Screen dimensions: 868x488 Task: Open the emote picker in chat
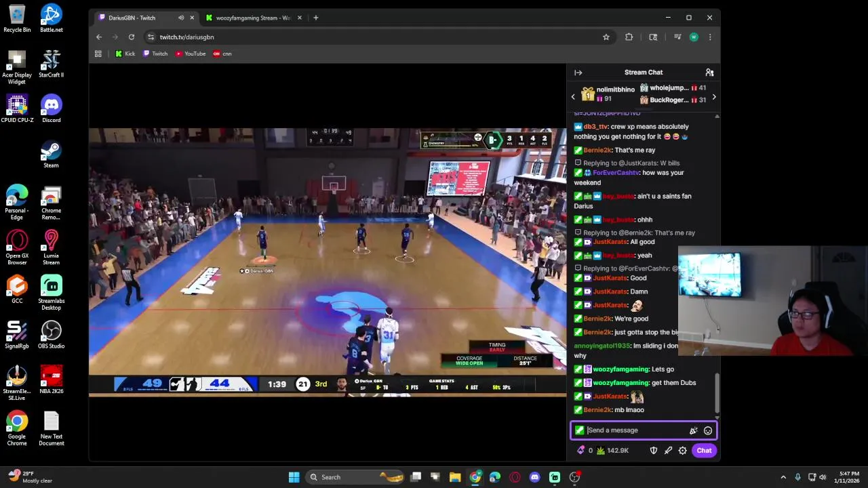[707, 430]
